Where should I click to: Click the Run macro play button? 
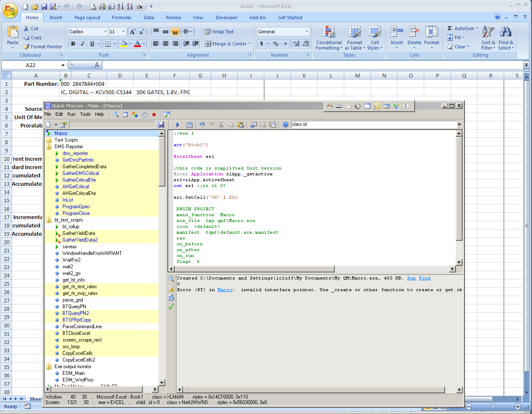click(x=178, y=125)
